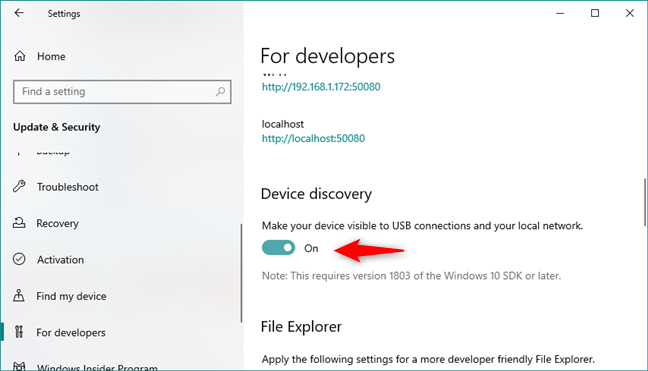Image resolution: width=648 pixels, height=371 pixels.
Task: Click 'Make your device visible to USB' text
Action: 422,226
